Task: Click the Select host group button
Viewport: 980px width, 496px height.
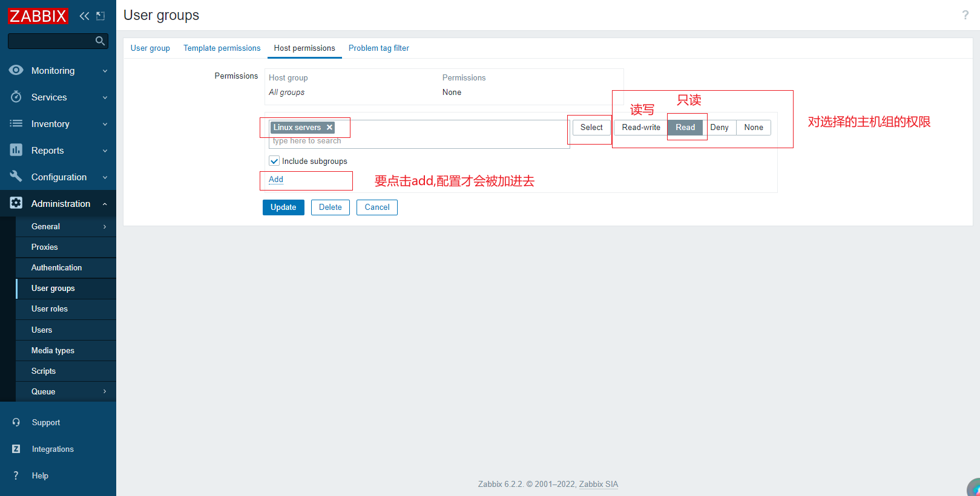Action: click(x=591, y=127)
